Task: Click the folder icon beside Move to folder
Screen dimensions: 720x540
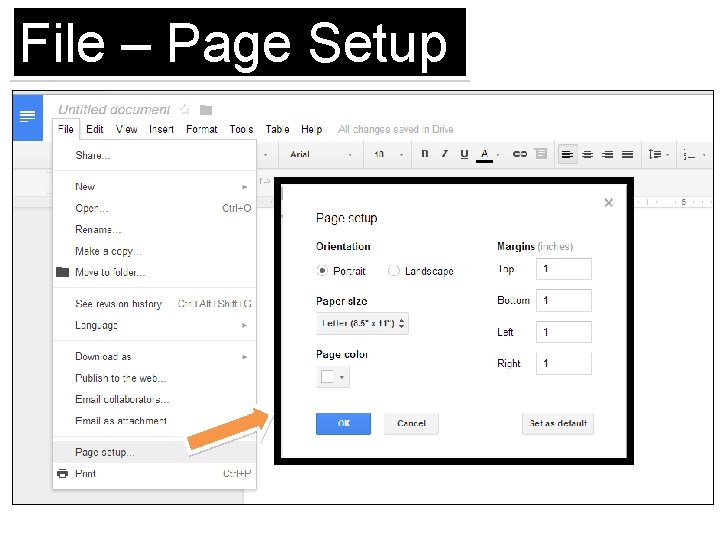Action: tap(62, 272)
